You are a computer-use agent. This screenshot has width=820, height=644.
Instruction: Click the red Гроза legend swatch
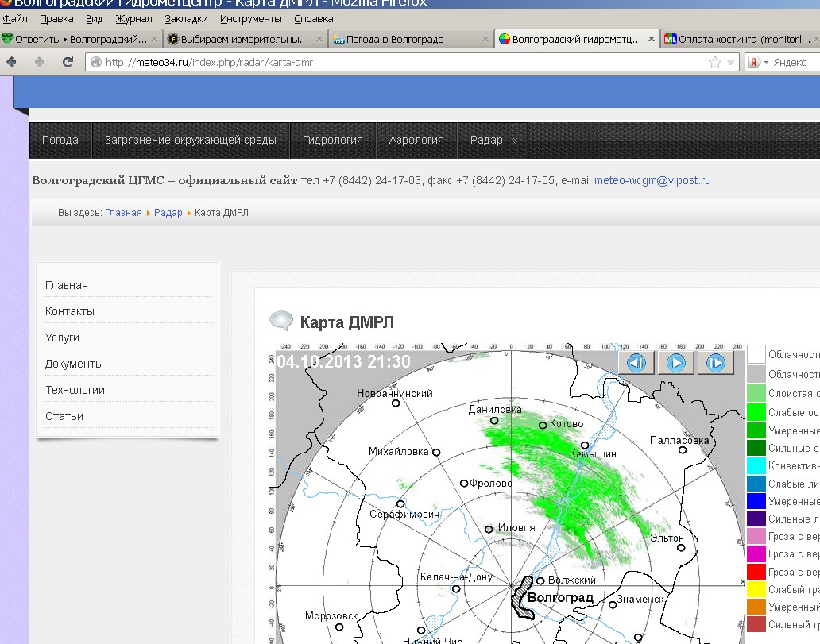tap(756, 572)
